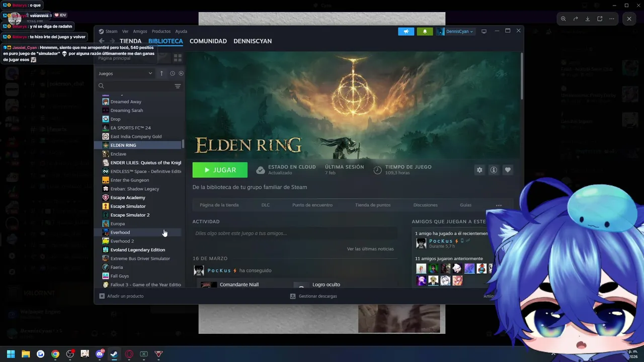Open File Explorer from taskbar
The image size is (644, 362).
[26, 354]
